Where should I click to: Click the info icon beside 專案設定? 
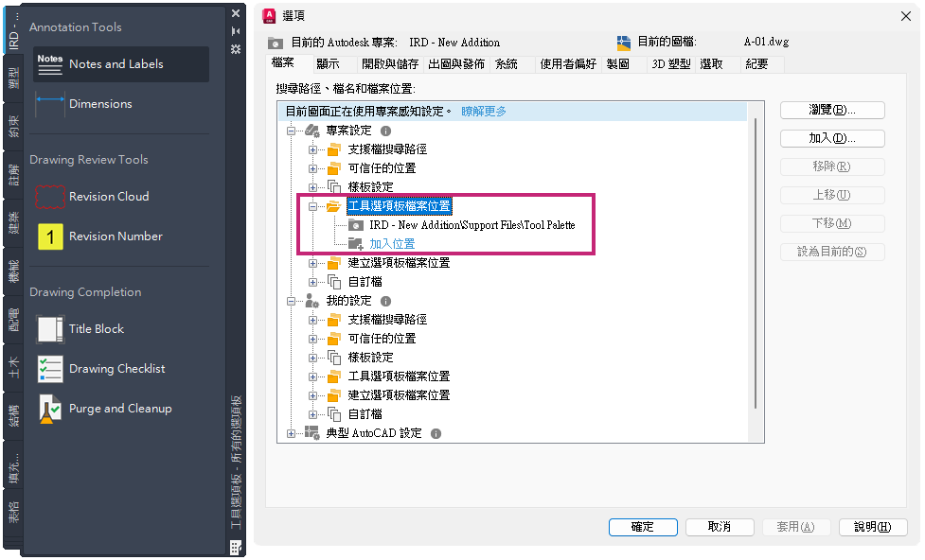pos(385,131)
